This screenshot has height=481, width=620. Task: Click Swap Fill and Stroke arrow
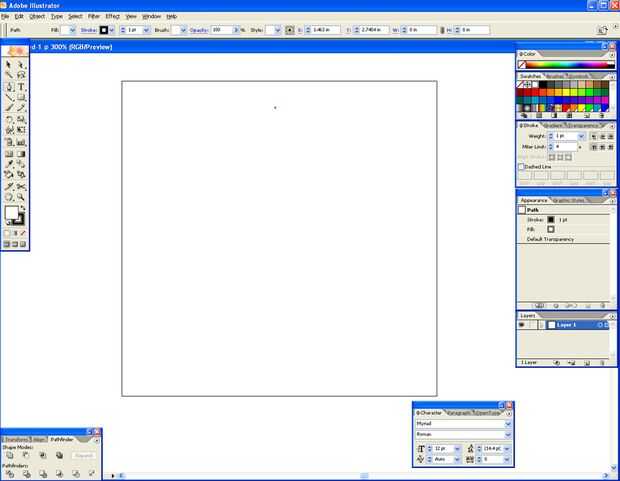pos(23,207)
